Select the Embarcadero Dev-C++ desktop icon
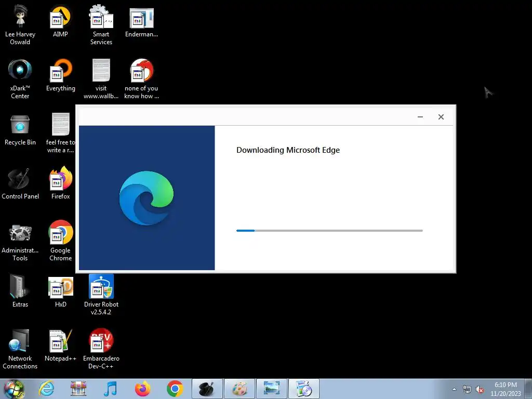 click(101, 349)
